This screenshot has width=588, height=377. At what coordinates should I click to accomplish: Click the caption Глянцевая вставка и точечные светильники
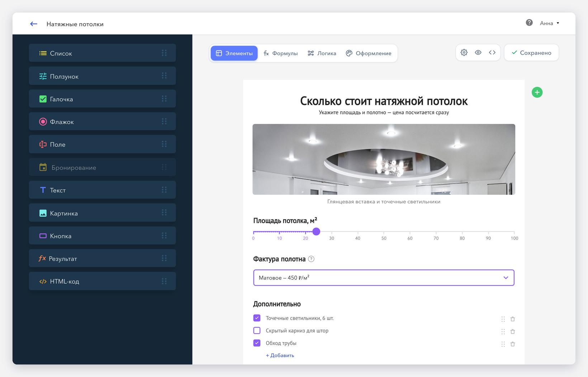384,202
